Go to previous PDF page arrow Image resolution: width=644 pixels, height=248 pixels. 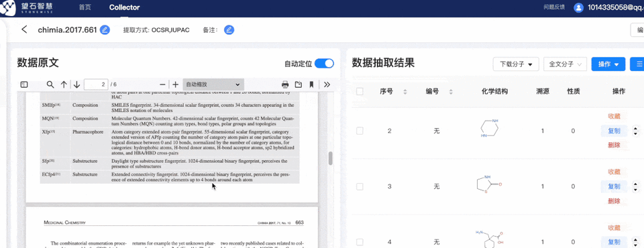pos(64,84)
